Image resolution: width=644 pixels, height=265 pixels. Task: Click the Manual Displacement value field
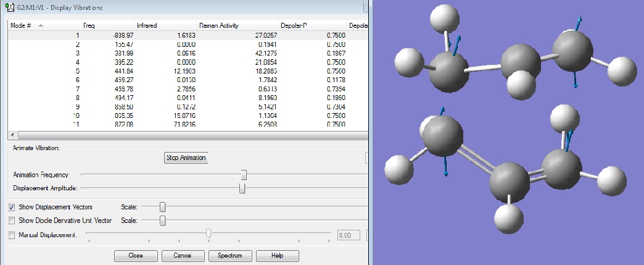[349, 235]
